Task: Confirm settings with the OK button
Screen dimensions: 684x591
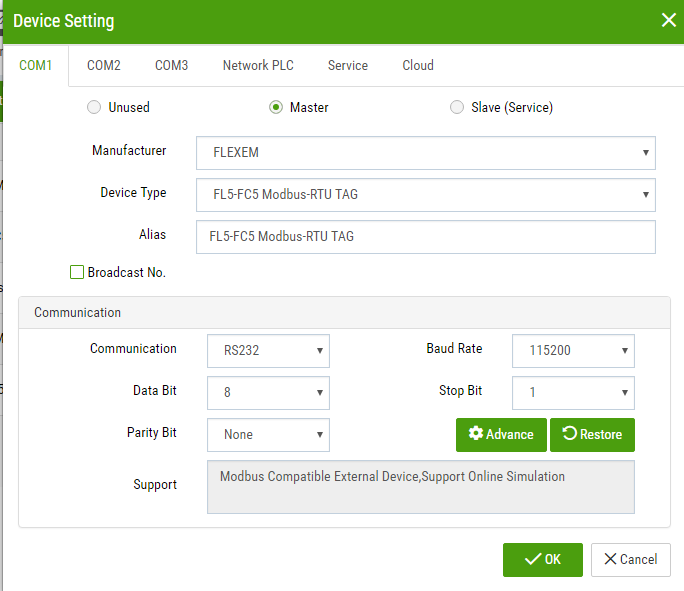Action: point(543,560)
